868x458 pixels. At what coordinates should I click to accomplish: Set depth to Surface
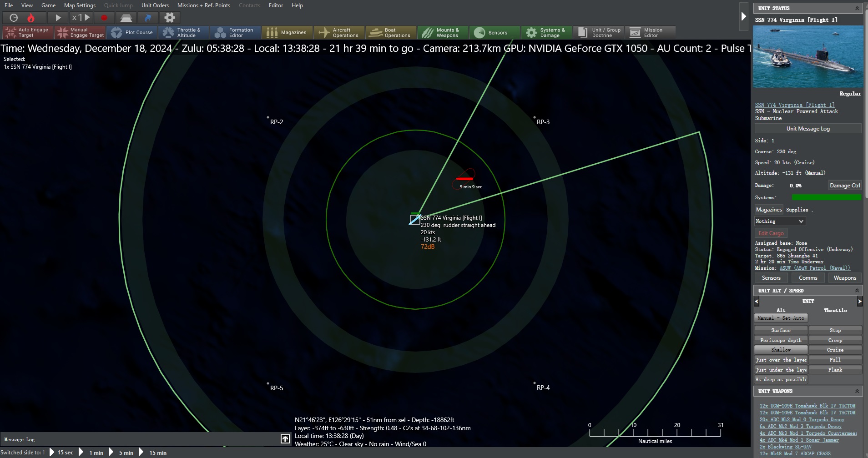pos(781,330)
